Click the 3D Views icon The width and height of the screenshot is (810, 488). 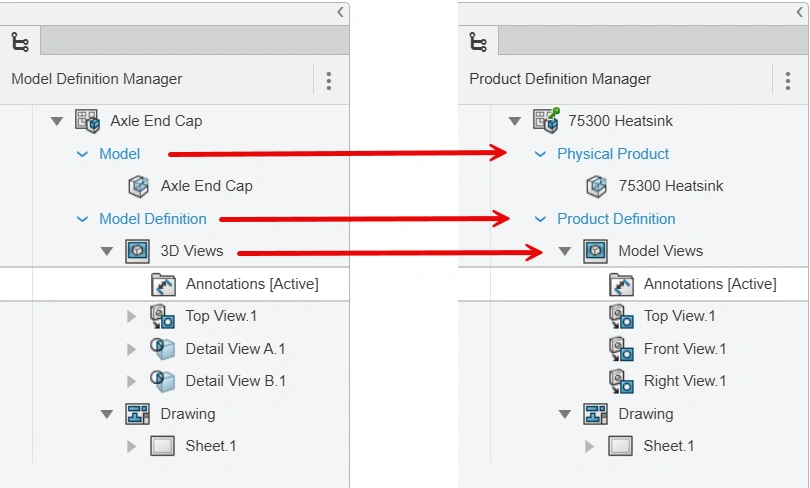(x=137, y=251)
